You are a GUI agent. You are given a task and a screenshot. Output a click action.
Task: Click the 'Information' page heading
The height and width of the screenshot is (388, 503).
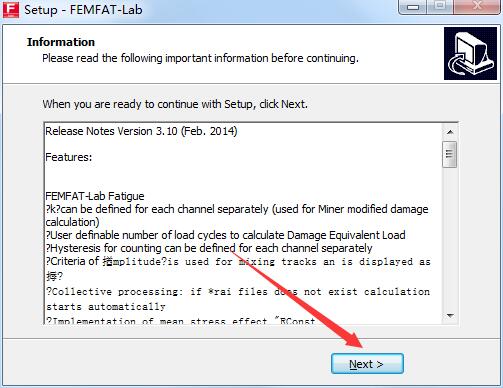(61, 42)
